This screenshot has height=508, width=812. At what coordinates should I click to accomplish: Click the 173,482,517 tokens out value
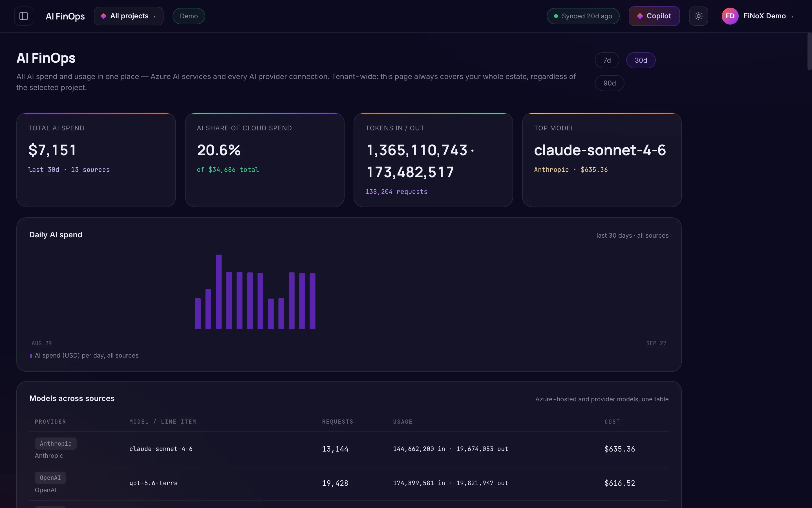[410, 172]
